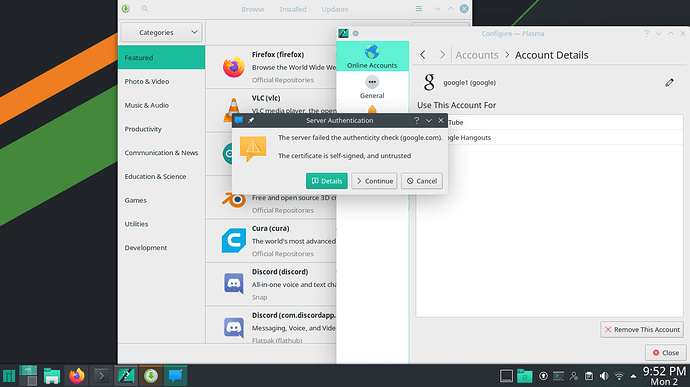Click the help icon in Configure Plasma titlebar
This screenshot has width=690, height=387.
pyautogui.click(x=646, y=33)
